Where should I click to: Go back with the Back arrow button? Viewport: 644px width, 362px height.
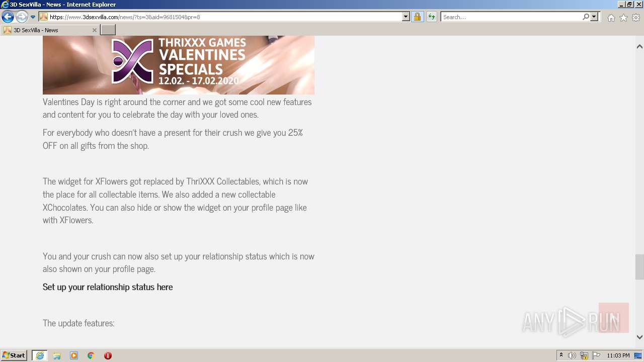click(8, 17)
